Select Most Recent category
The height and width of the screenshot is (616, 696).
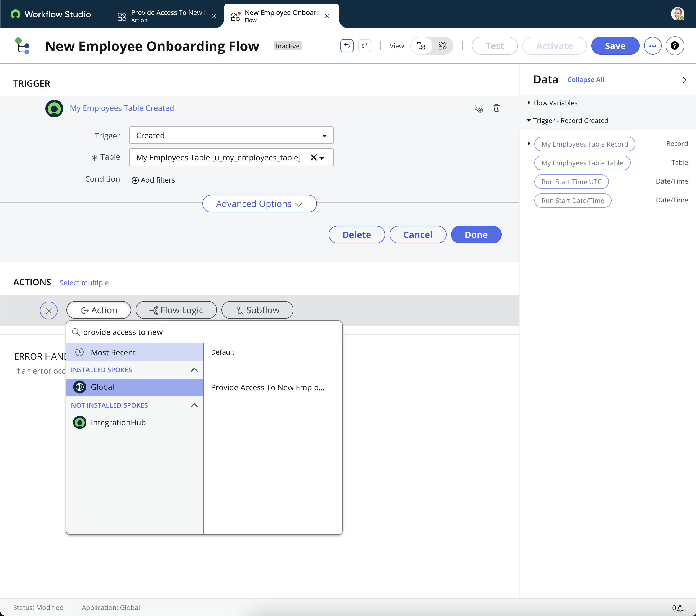click(x=135, y=352)
